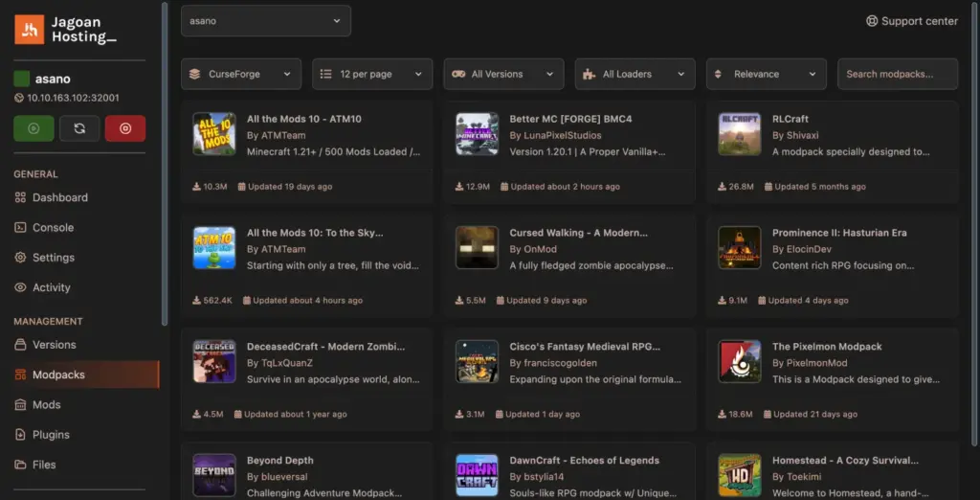Open the Relevance sort dropdown

767,74
